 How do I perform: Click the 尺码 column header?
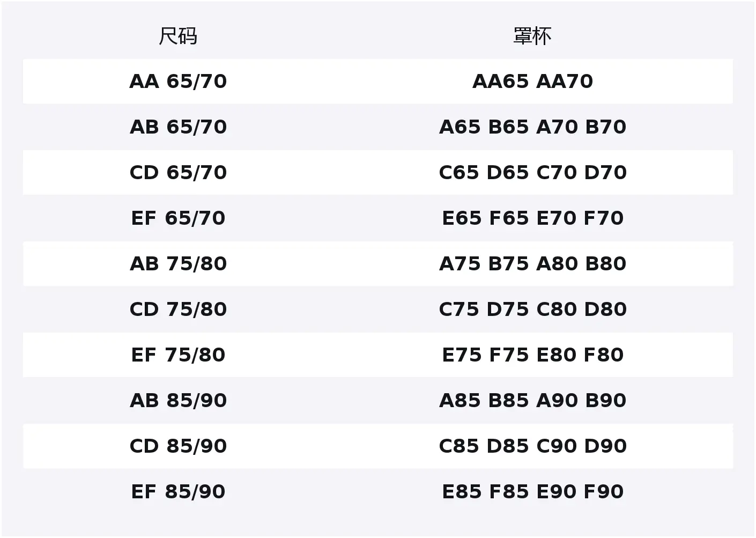[178, 36]
